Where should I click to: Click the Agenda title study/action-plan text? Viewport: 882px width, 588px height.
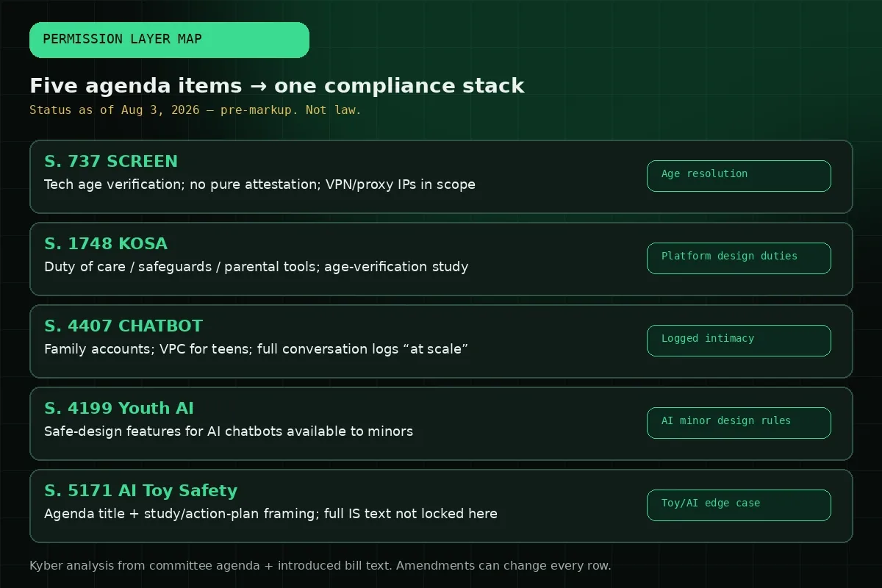point(270,514)
